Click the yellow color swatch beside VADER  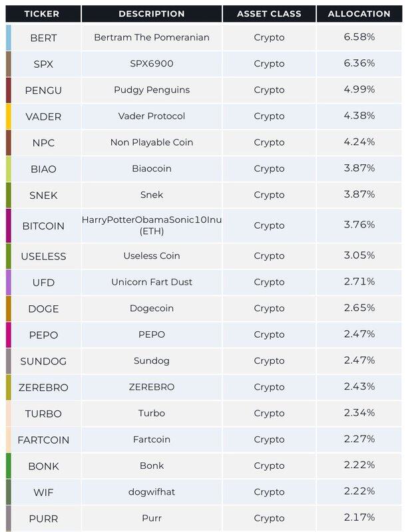point(9,116)
